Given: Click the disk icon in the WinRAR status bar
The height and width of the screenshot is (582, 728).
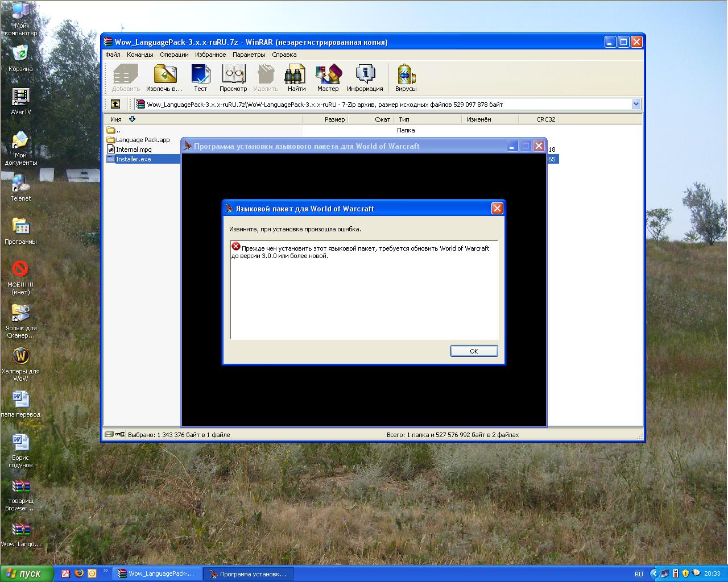Looking at the screenshot, I should pos(109,435).
